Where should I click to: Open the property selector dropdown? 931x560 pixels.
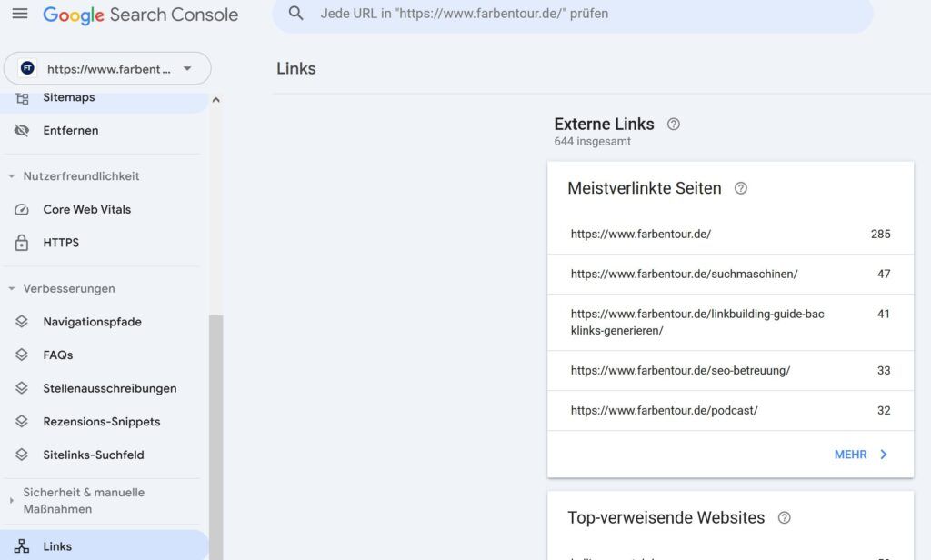click(x=107, y=68)
